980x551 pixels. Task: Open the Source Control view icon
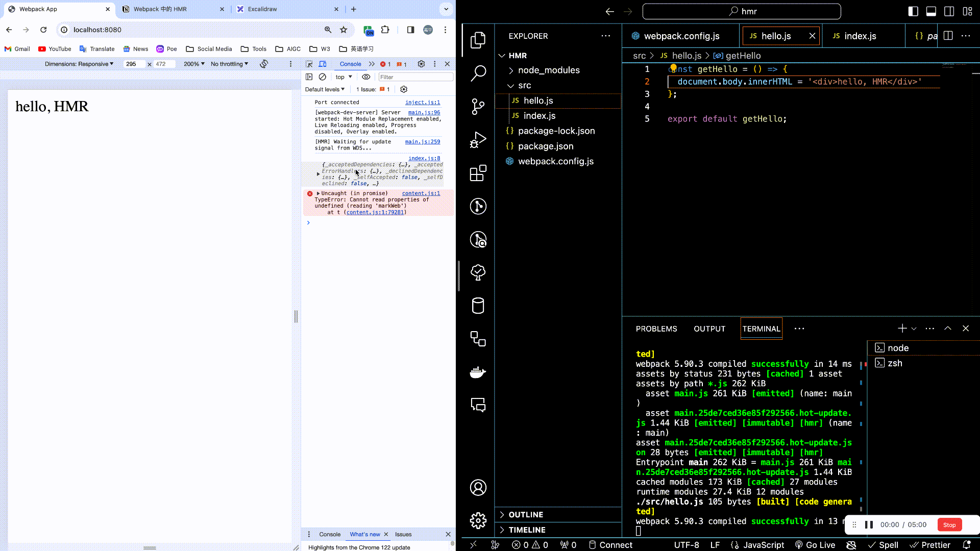(478, 107)
